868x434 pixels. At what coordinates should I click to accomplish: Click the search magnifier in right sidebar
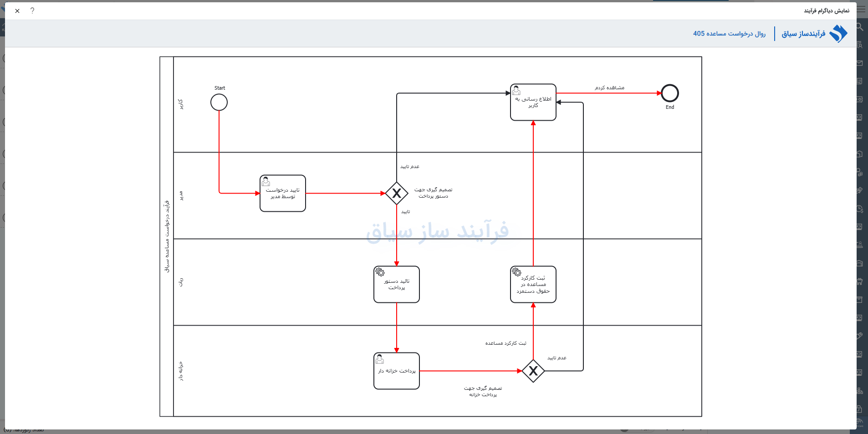860,27
